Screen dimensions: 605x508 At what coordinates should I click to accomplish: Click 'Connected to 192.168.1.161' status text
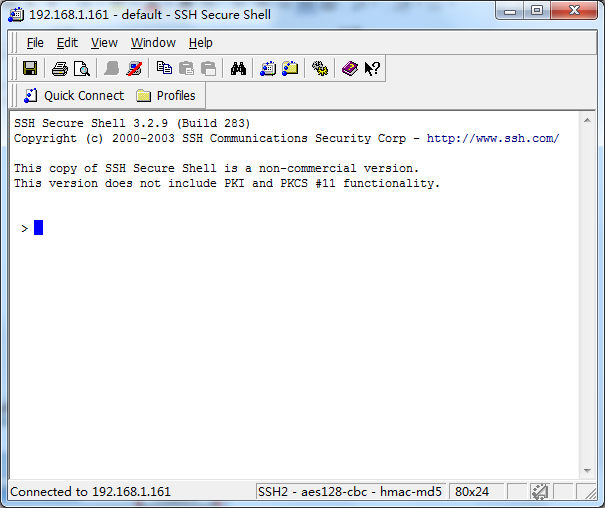coord(90,492)
